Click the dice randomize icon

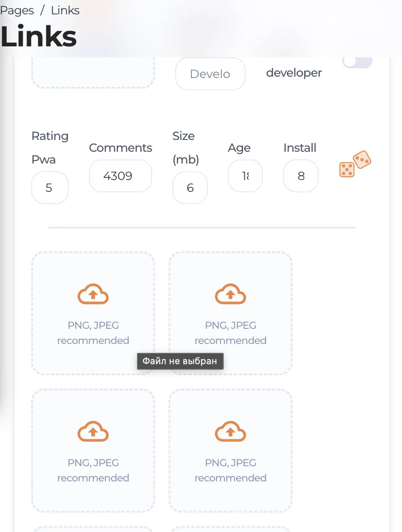pos(355,164)
